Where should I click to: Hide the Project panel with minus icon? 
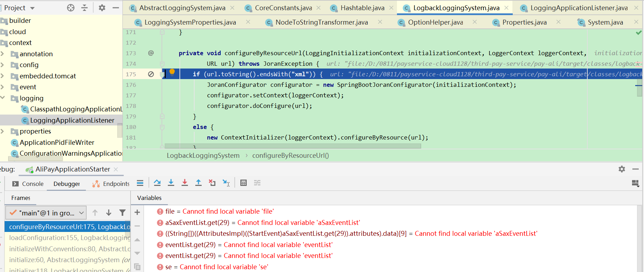pos(115,8)
